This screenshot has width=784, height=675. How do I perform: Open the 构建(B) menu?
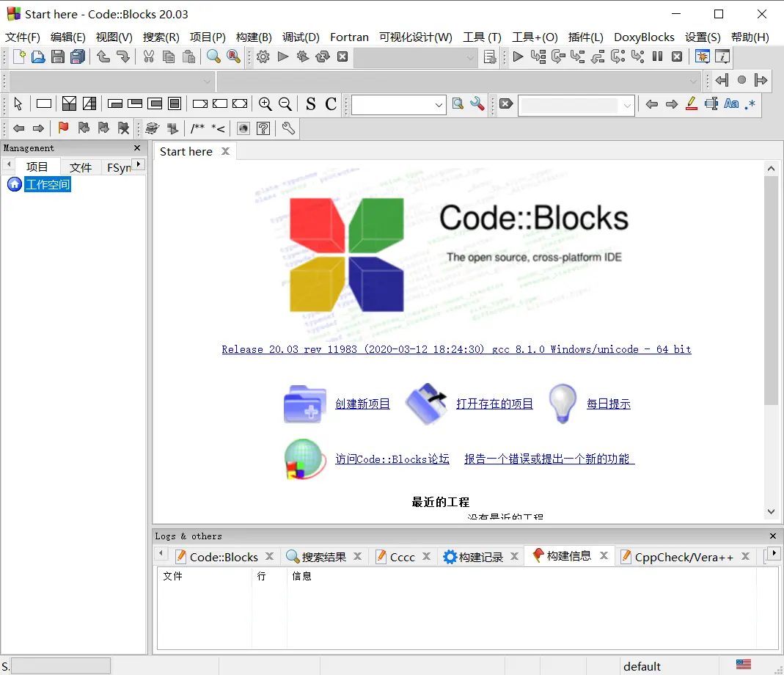pyautogui.click(x=254, y=37)
